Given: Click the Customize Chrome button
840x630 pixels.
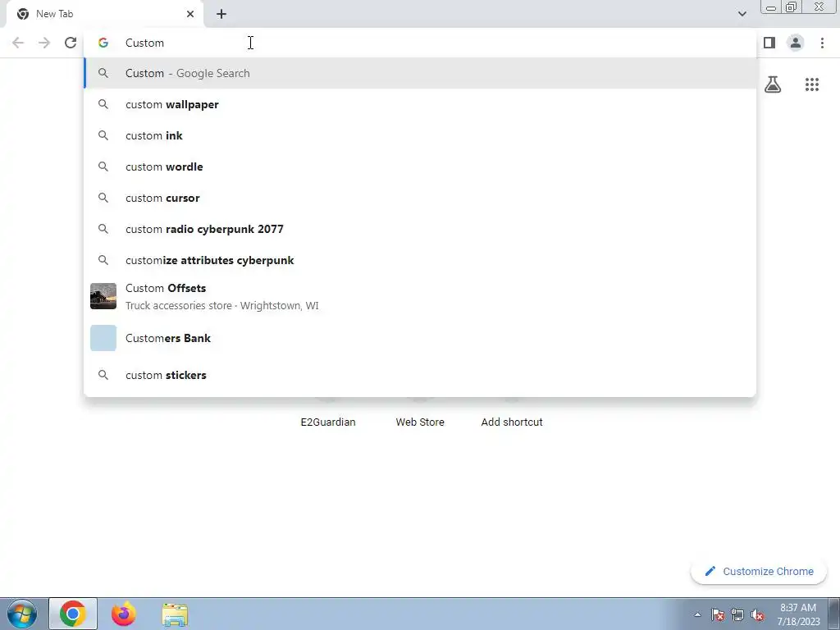Looking at the screenshot, I should [759, 572].
